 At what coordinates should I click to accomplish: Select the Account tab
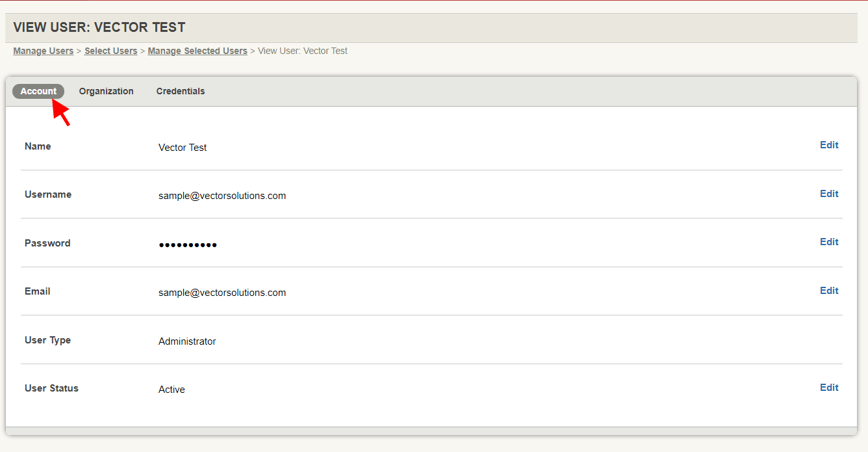pos(38,91)
